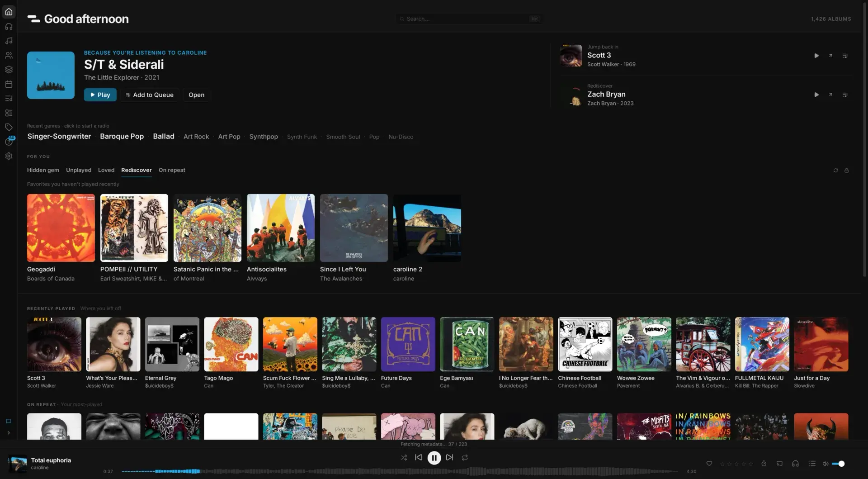This screenshot has width=868, height=479.
Task: Toggle repeat mode
Action: 465,458
